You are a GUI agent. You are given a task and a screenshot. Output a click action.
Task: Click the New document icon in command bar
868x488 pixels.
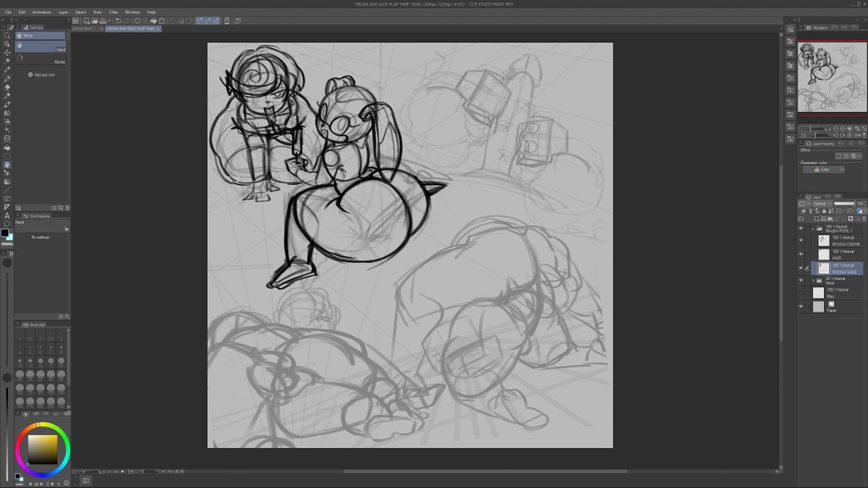(87, 20)
